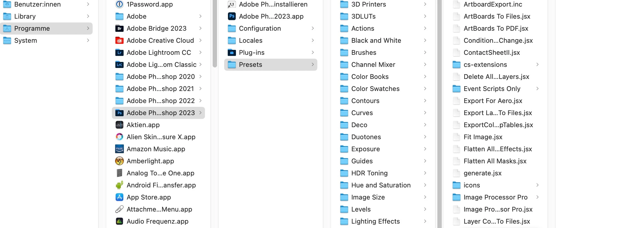Select the Photoshop 2023.app file icon
The width and height of the screenshot is (644, 228).
pos(232,16)
